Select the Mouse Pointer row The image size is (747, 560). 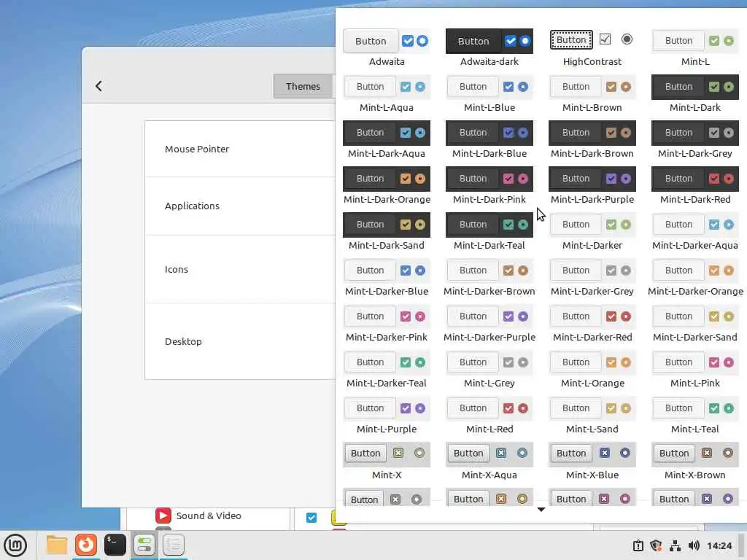click(x=240, y=149)
